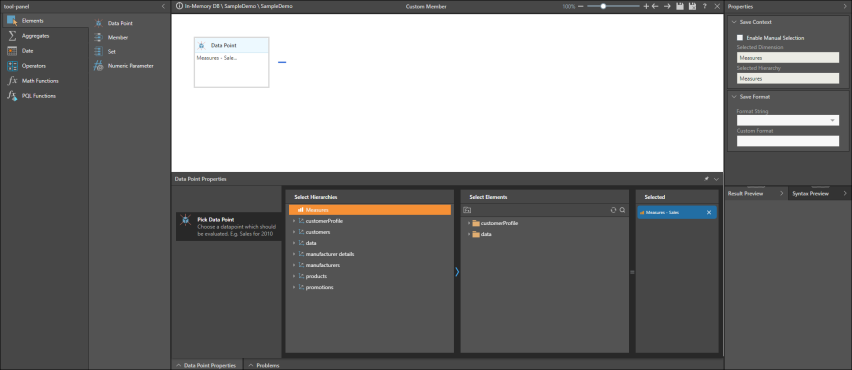The image size is (852, 370).
Task: Expand the customers hierarchy
Action: 293,232
